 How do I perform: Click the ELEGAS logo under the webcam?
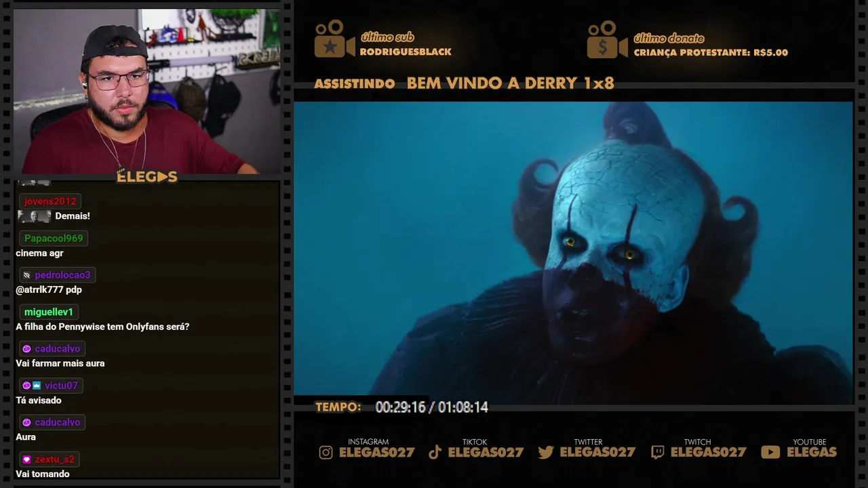tap(147, 177)
